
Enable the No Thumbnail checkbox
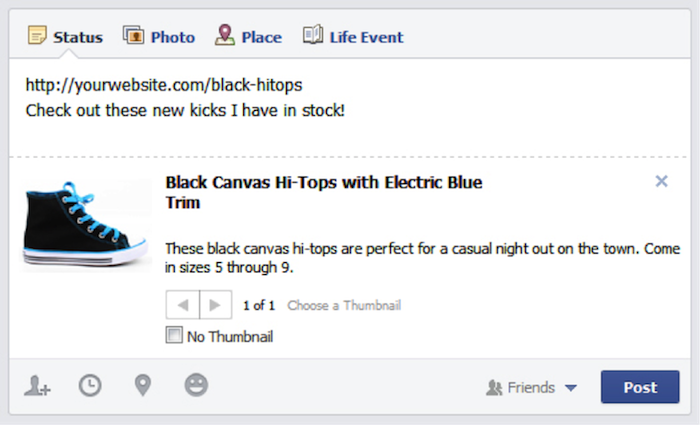(174, 336)
